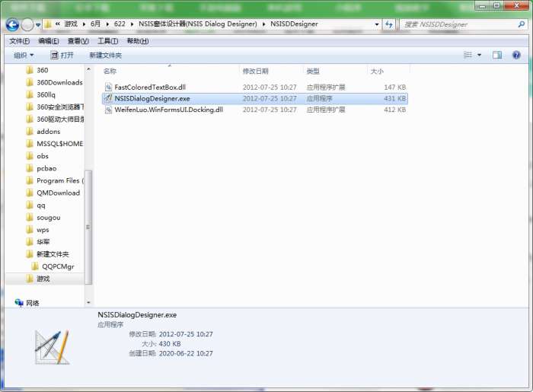
Task: Click the 创建日期 value in details pane
Action: 186,353
